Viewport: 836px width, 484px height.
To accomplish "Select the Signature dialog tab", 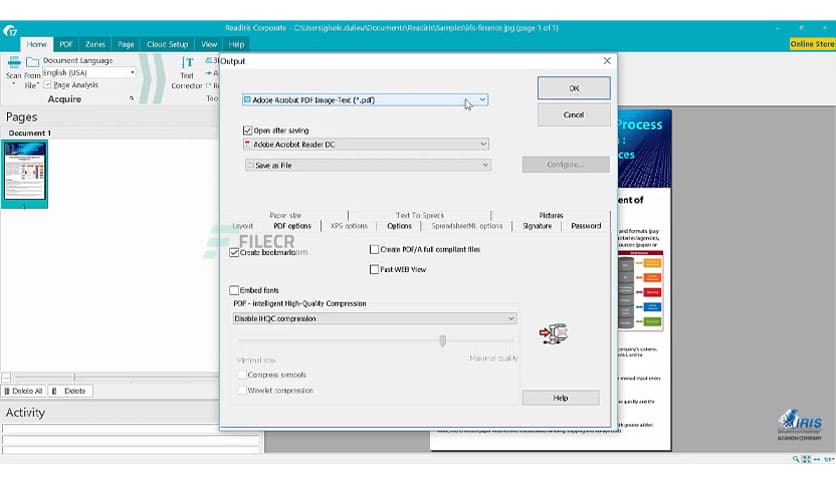I will tap(537, 226).
